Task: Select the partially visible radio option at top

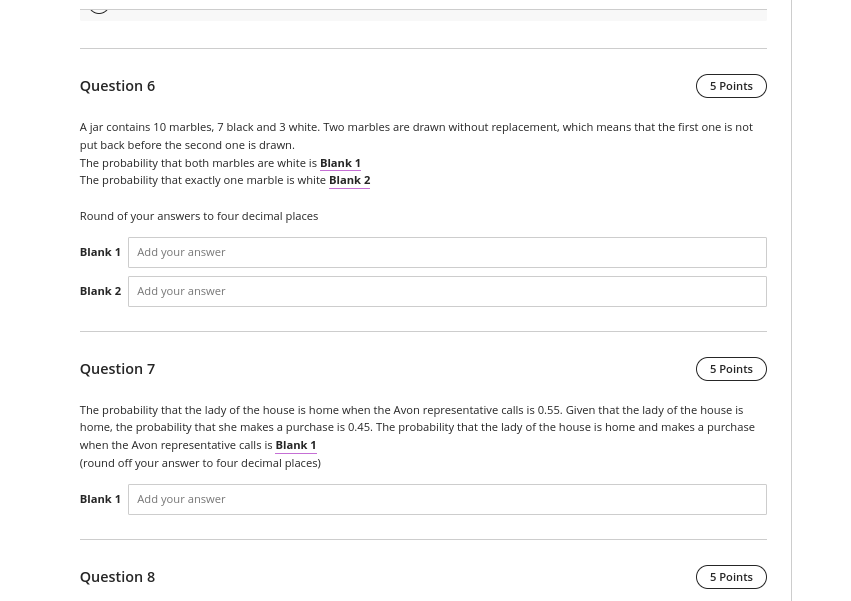Action: coord(99,8)
